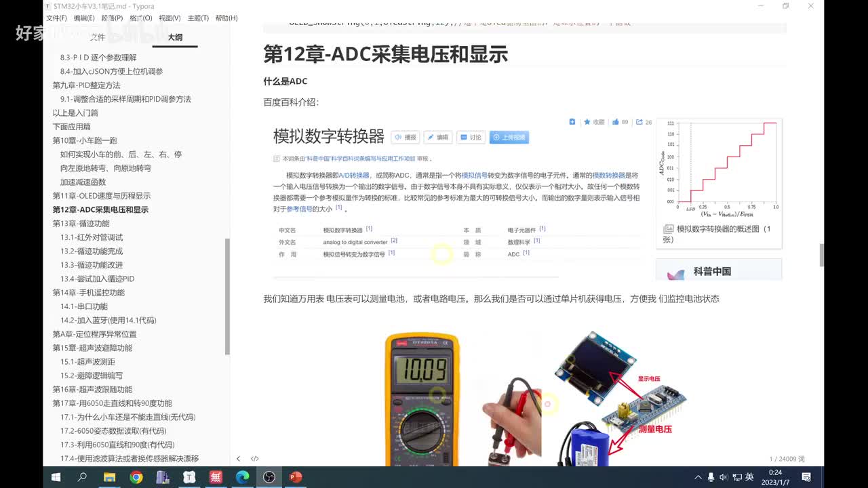Open the 格式(O) menu
The image size is (868, 488).
(x=140, y=18)
